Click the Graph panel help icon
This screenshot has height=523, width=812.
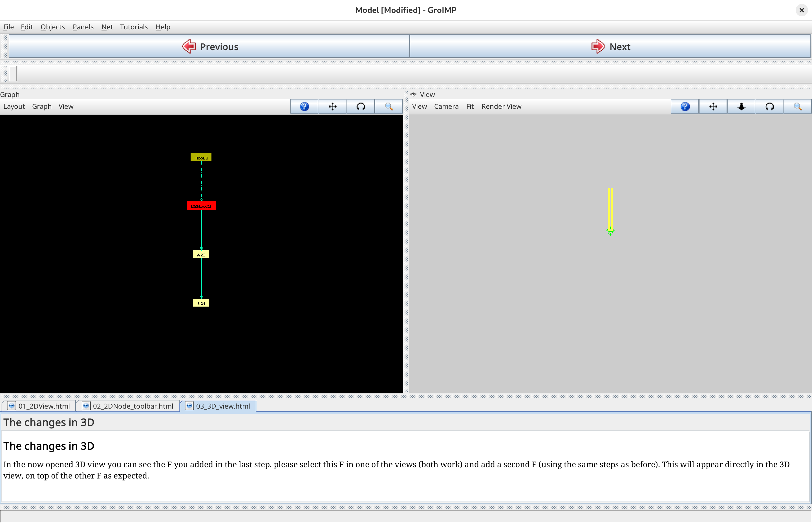tap(304, 107)
